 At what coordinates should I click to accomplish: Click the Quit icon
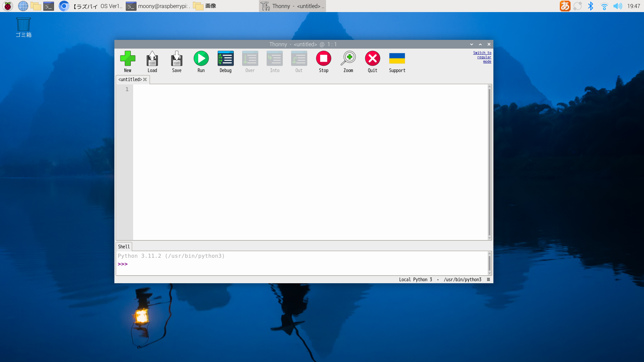pos(372,59)
